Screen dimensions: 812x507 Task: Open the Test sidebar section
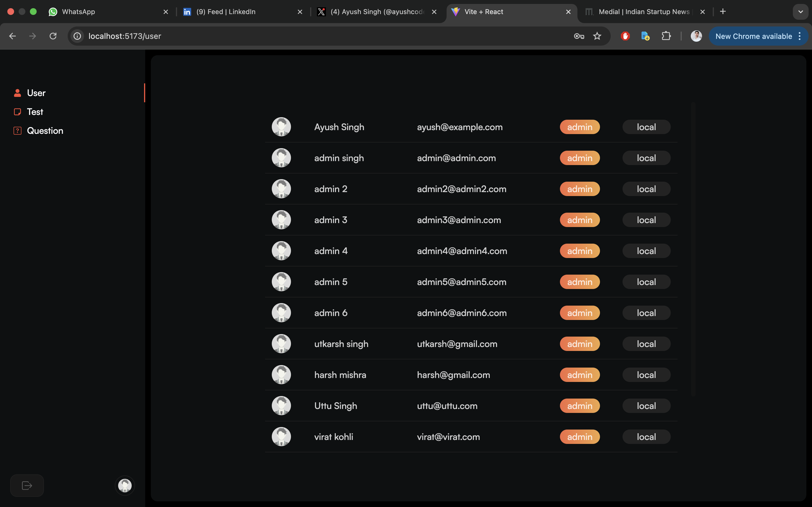coord(35,112)
